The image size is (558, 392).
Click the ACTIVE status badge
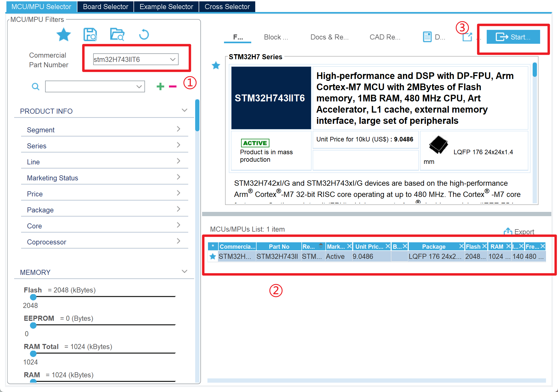pos(255,143)
